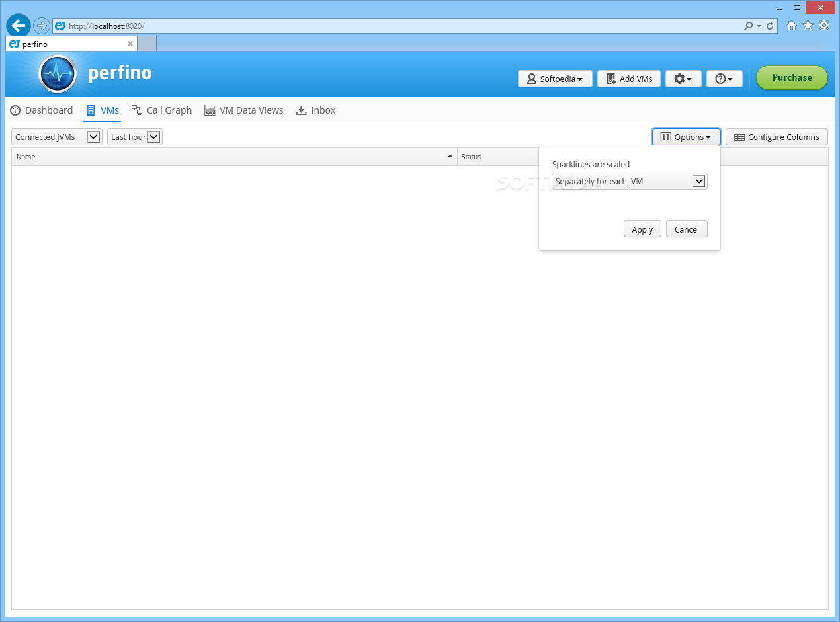840x622 pixels.
Task: Expand the Connected JVMs dropdown
Action: [57, 137]
